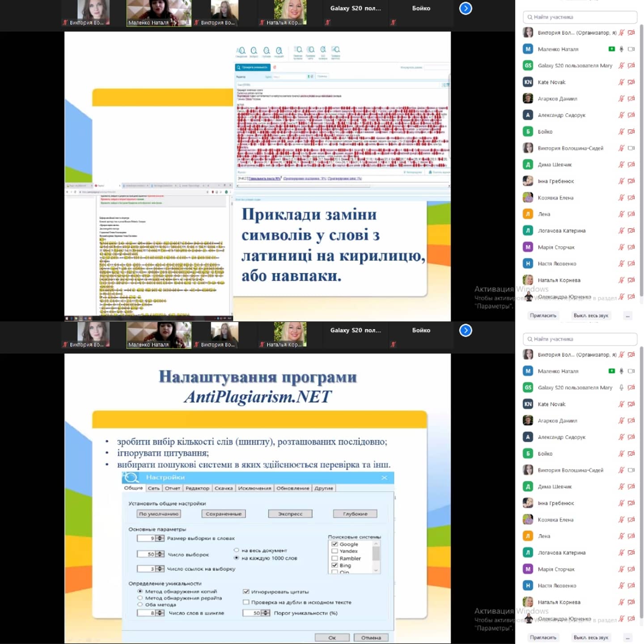Click the Порог уникальности spinner arrows
Screen dimensions: 644x644
pyautogui.click(x=266, y=613)
